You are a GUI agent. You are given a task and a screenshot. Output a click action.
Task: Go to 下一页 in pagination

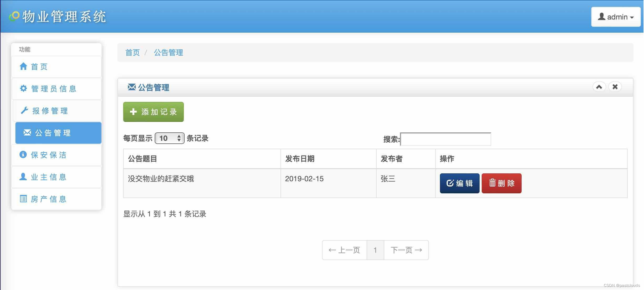[406, 250]
